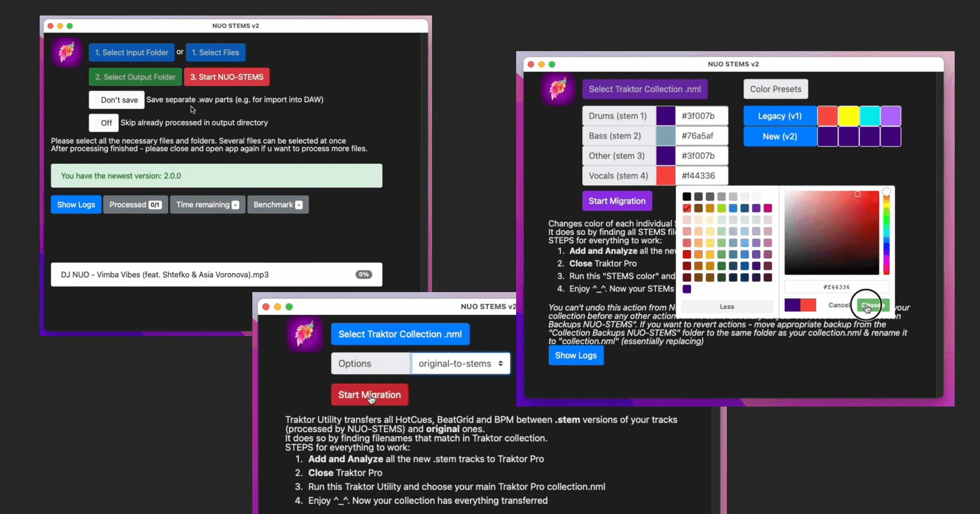The image size is (980, 514).
Task: Open the Time remaining dropdown
Action: 207,204
